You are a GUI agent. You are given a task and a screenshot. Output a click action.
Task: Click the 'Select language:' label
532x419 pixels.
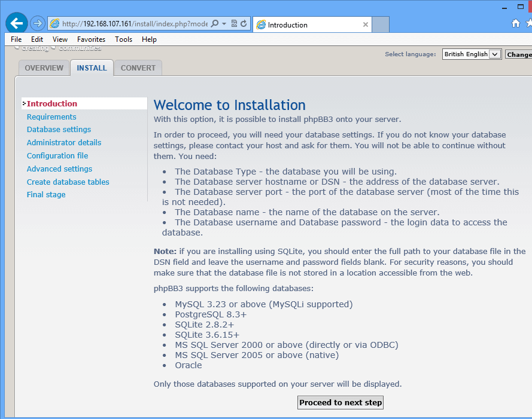click(x=410, y=54)
